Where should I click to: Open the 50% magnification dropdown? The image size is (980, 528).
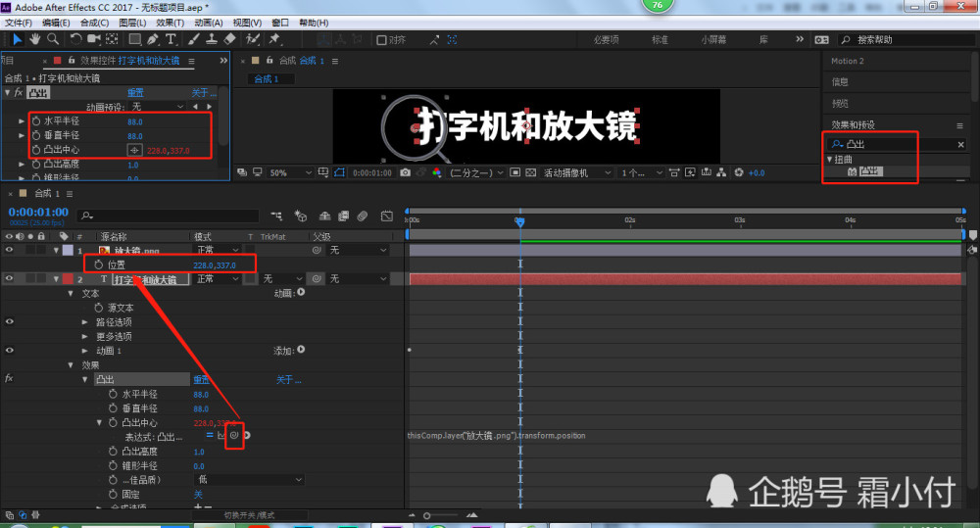(290, 173)
